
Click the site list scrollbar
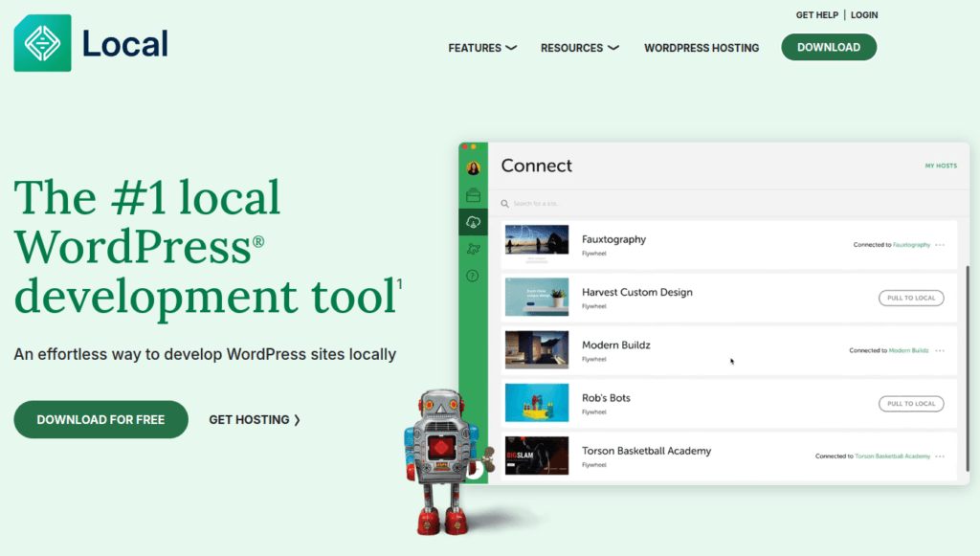pyautogui.click(x=968, y=368)
